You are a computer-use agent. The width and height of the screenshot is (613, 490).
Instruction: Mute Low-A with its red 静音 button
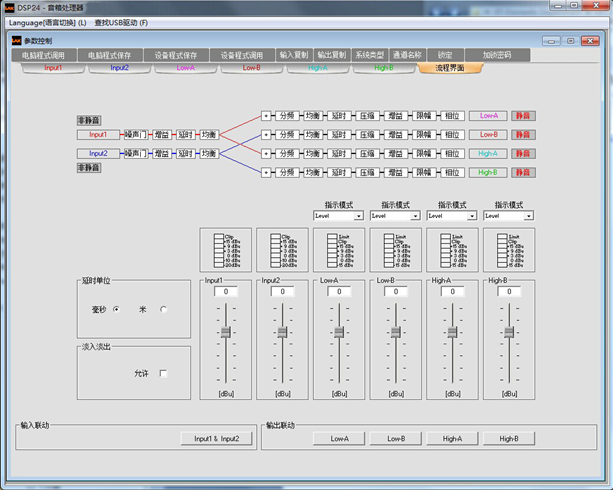(x=522, y=115)
